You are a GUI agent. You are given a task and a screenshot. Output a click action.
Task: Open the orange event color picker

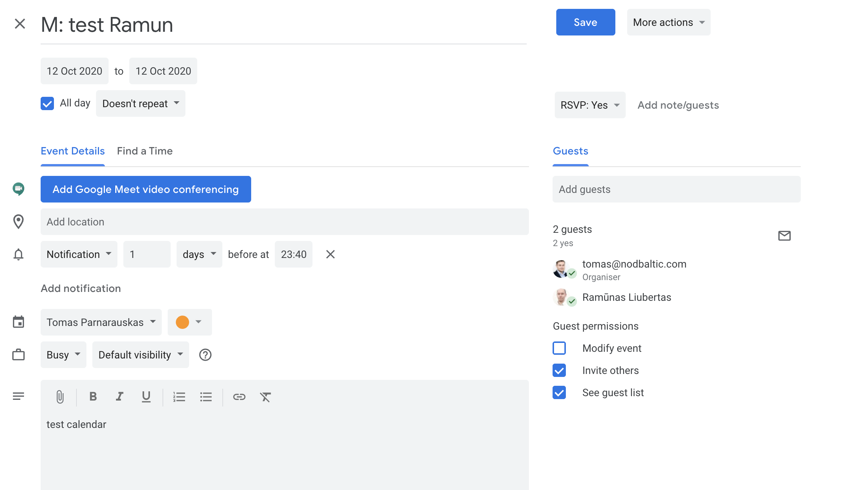pos(189,322)
